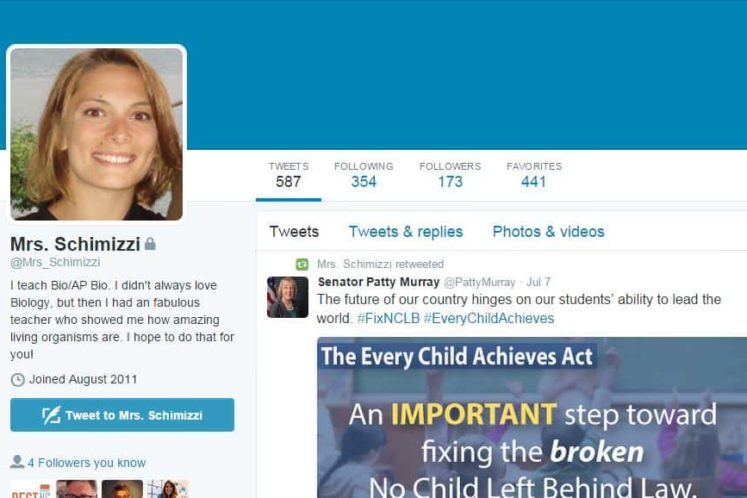Open the Following 354 list
The width and height of the screenshot is (747, 498).
tap(363, 175)
